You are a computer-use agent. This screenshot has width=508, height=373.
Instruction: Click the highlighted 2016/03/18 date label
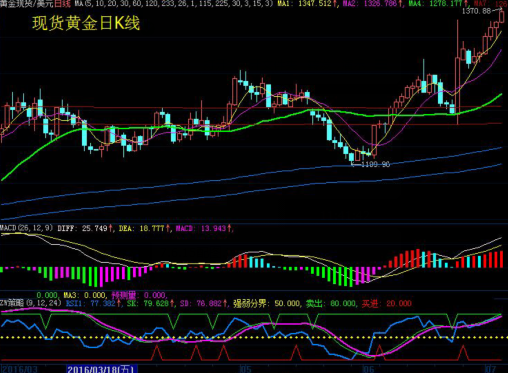[x=102, y=369]
